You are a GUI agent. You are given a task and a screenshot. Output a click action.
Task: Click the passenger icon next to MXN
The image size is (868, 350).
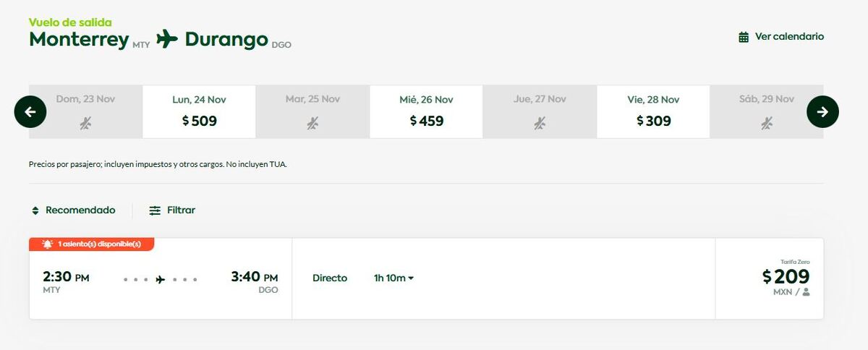(x=806, y=292)
